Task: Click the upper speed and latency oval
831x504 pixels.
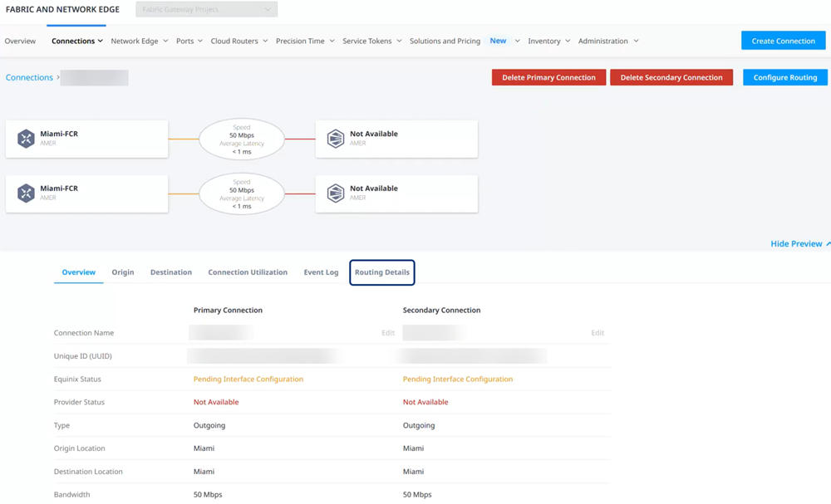Action: point(242,139)
